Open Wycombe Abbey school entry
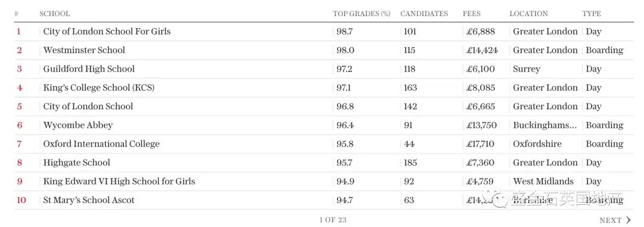 [x=78, y=125]
